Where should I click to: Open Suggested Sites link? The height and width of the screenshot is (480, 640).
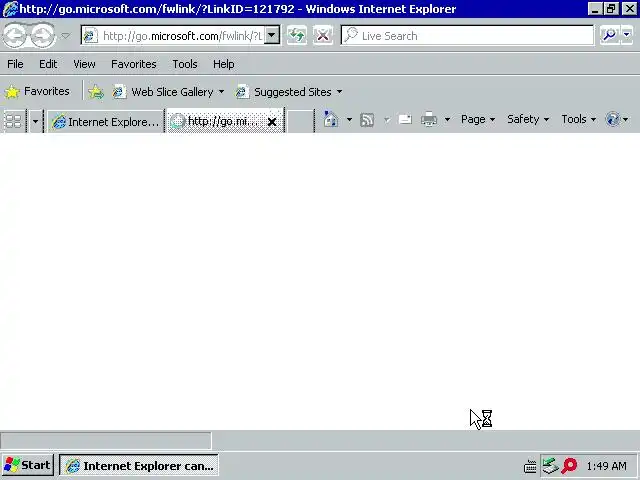point(284,92)
